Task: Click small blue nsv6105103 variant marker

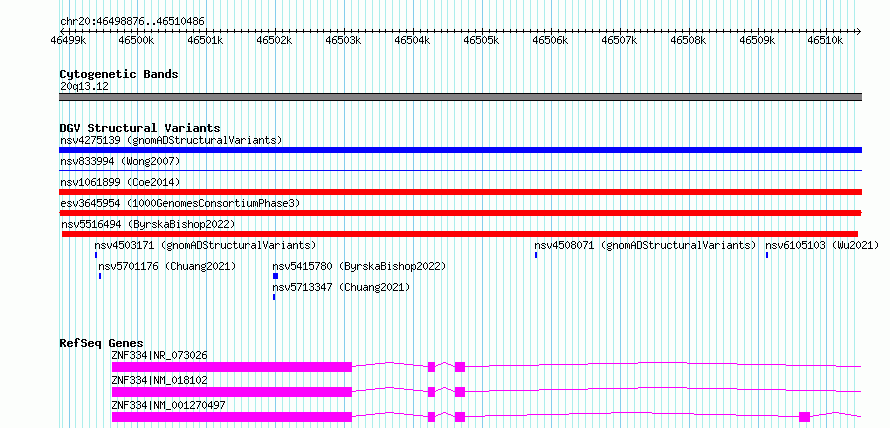Action: 767,255
